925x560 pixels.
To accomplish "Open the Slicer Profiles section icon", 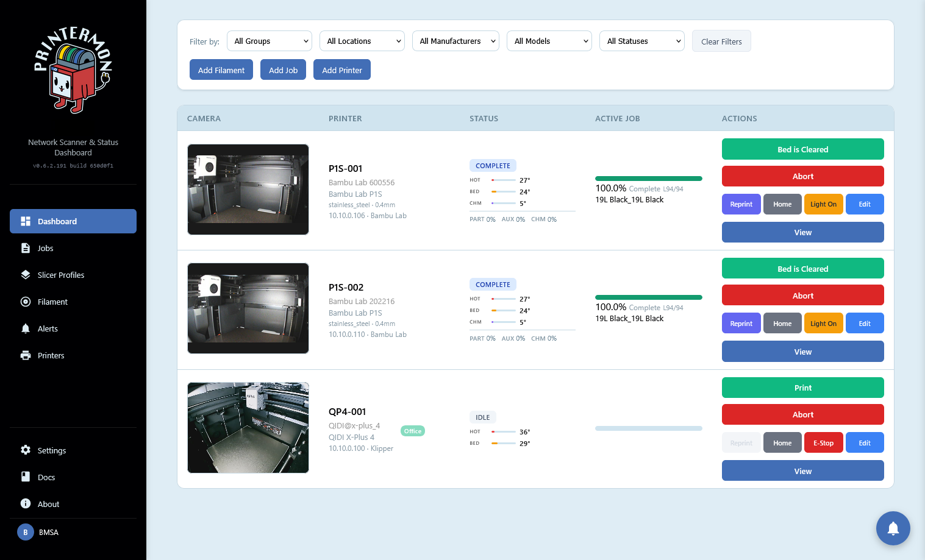I will [x=25, y=275].
